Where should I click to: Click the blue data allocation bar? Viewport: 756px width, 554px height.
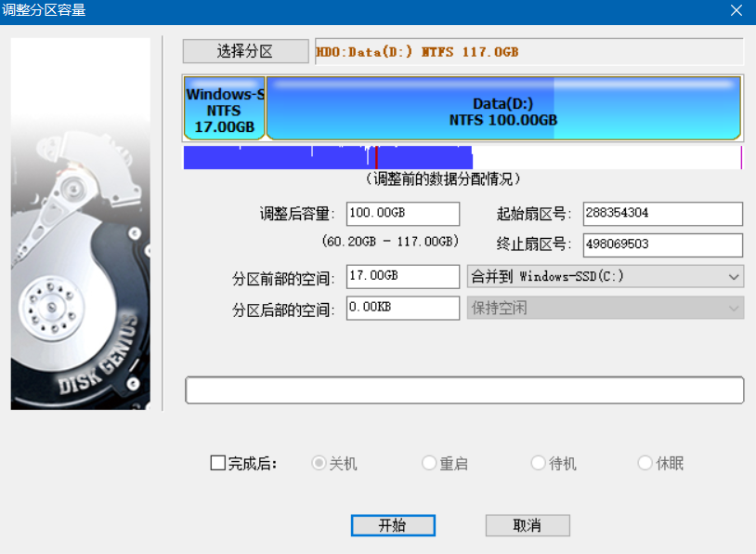click(328, 157)
